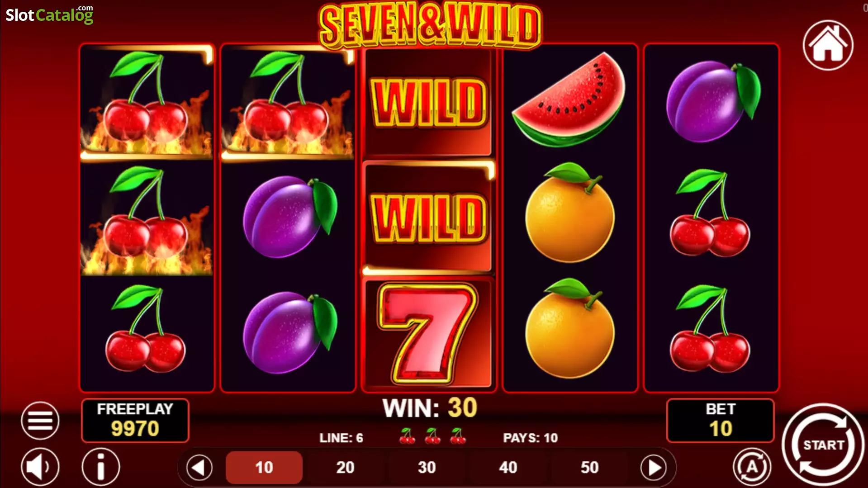This screenshot has width=868, height=488.
Task: Spin the reels with START
Action: pos(823,445)
